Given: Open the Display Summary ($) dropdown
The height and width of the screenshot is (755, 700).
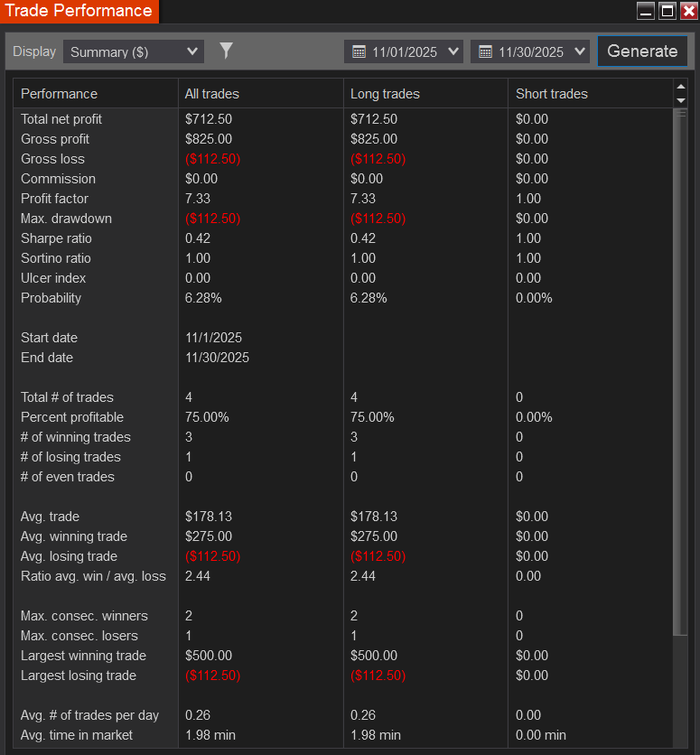Looking at the screenshot, I should (134, 51).
